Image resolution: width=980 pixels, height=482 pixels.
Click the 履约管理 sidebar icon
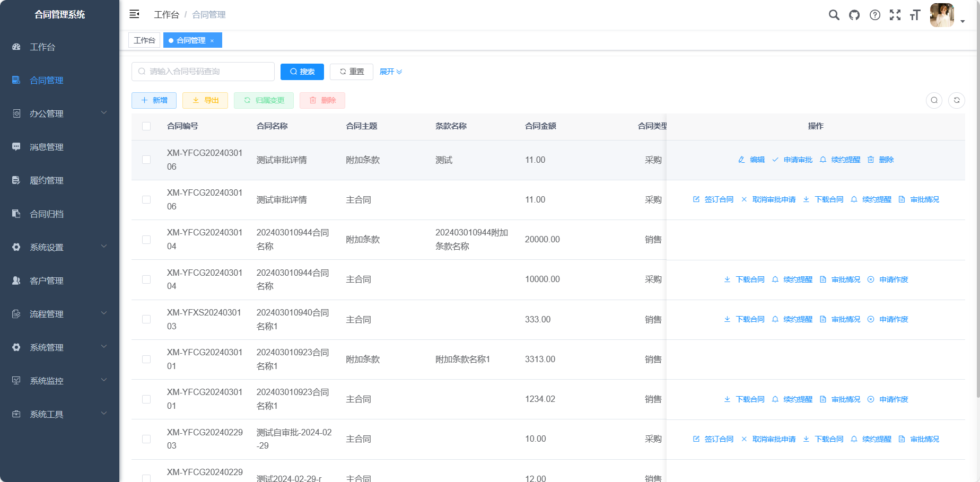tap(16, 180)
